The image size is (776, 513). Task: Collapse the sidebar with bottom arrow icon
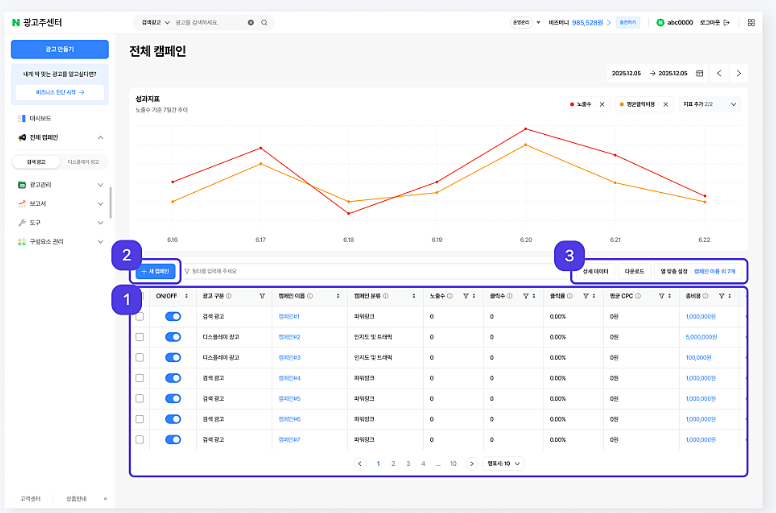105,498
